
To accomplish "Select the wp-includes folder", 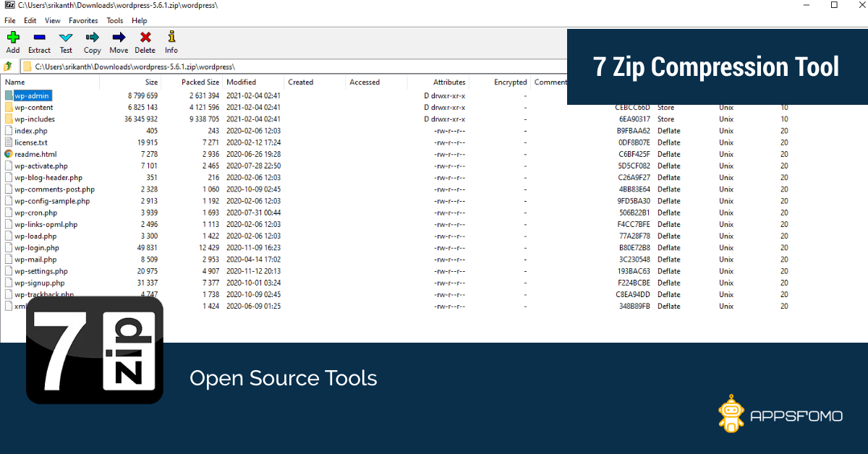I will tap(34, 119).
